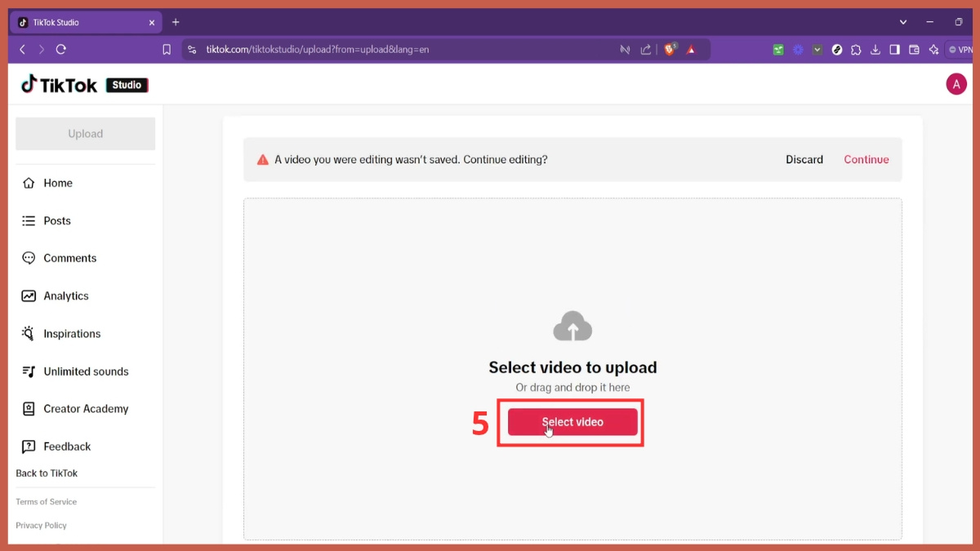The width and height of the screenshot is (980, 551).
Task: Discard the unsaved video edit
Action: pos(804,159)
